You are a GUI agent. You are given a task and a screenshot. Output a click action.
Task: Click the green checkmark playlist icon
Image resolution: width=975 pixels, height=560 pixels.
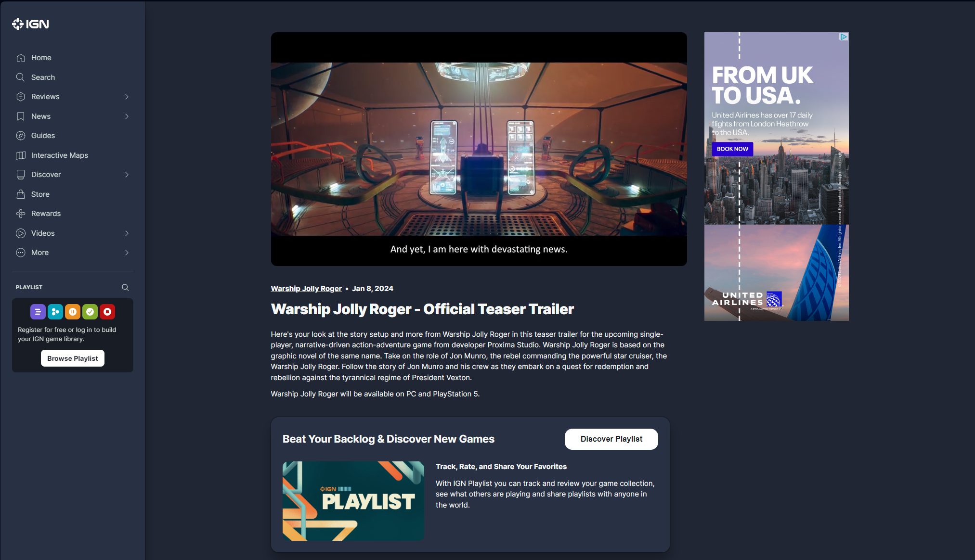[90, 312]
